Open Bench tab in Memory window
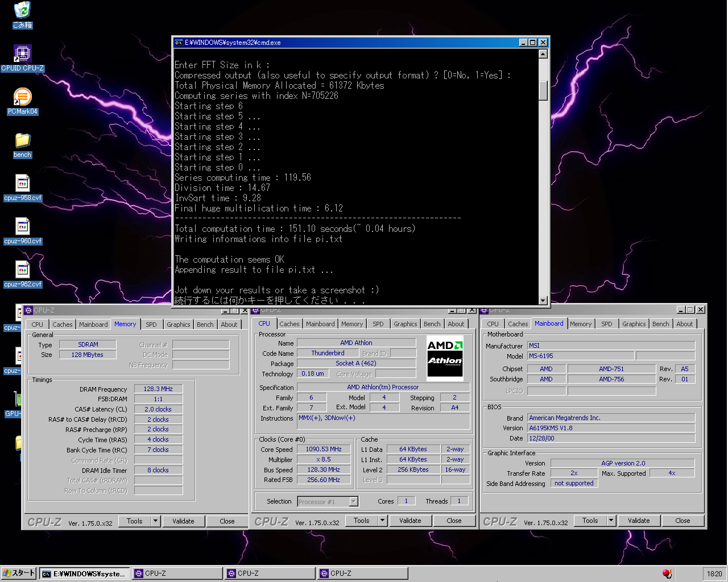728x582 pixels. click(x=205, y=325)
